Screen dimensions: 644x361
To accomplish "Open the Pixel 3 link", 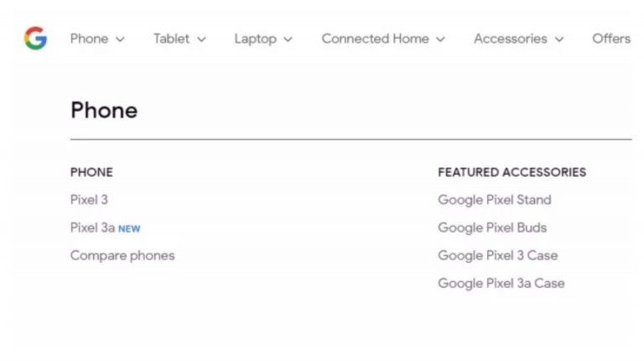I will coord(89,200).
